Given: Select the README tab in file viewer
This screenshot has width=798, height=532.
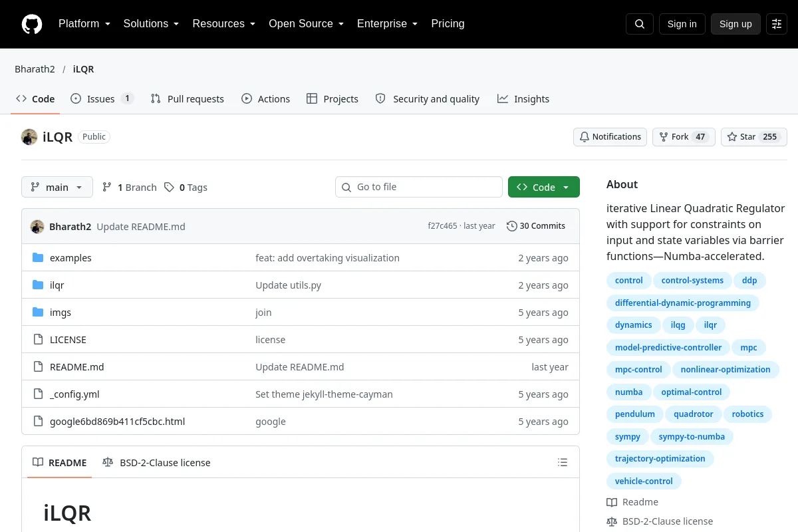Looking at the screenshot, I should pyautogui.click(x=60, y=463).
